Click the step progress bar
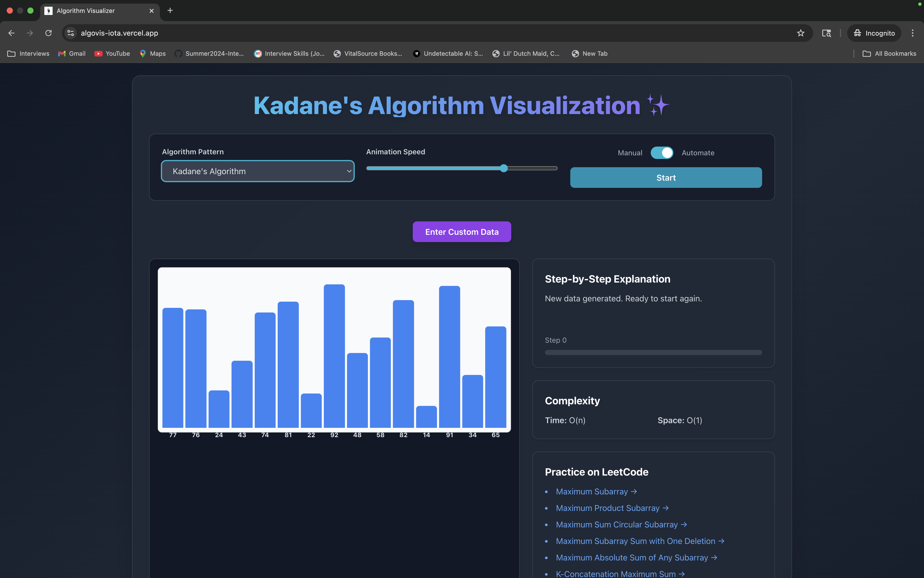This screenshot has width=924, height=578. [x=653, y=352]
